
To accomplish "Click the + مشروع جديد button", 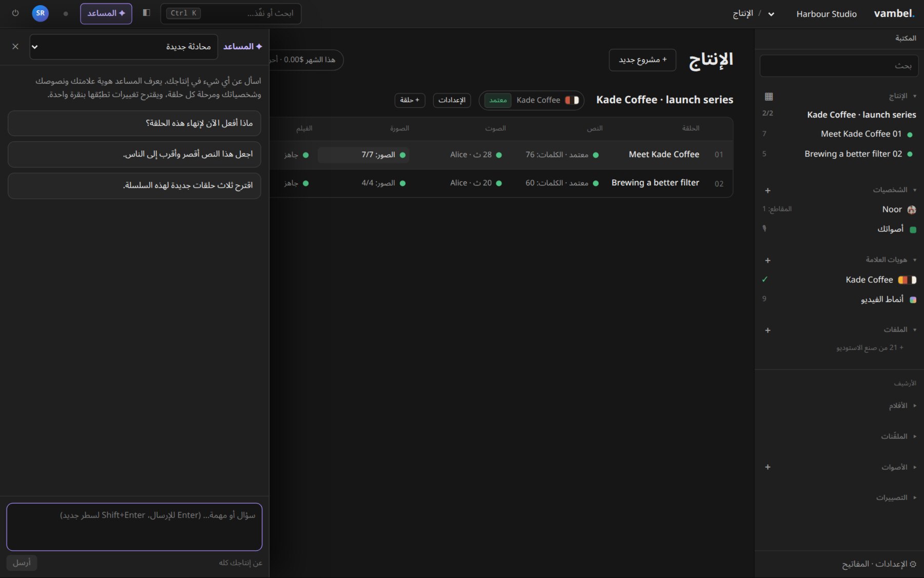I will click(643, 60).
